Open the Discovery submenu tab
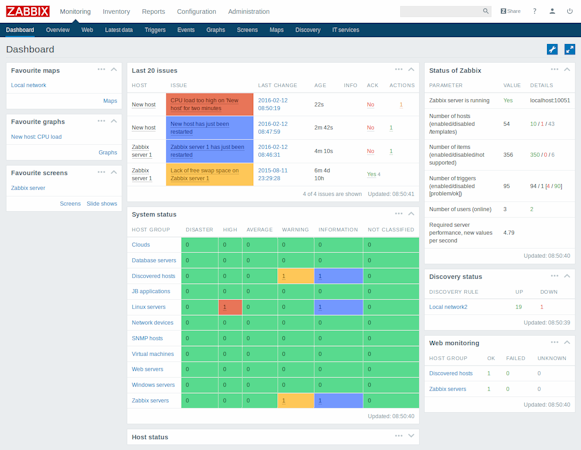 (x=308, y=30)
